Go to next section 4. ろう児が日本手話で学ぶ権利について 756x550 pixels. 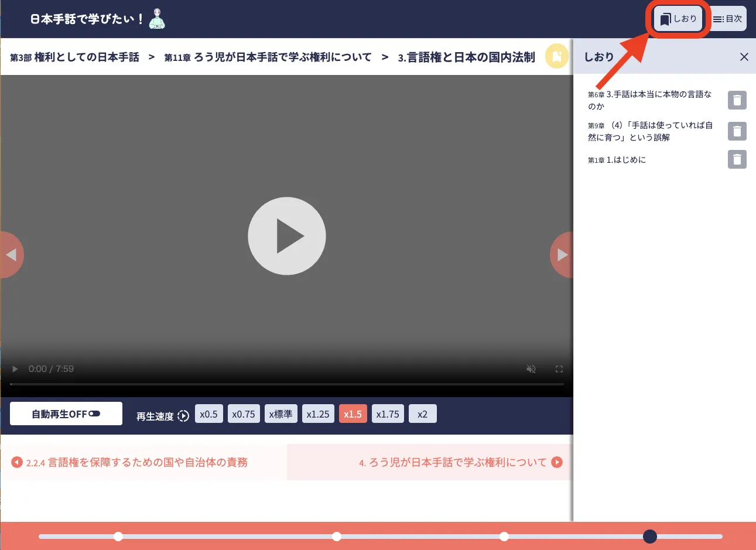(460, 462)
